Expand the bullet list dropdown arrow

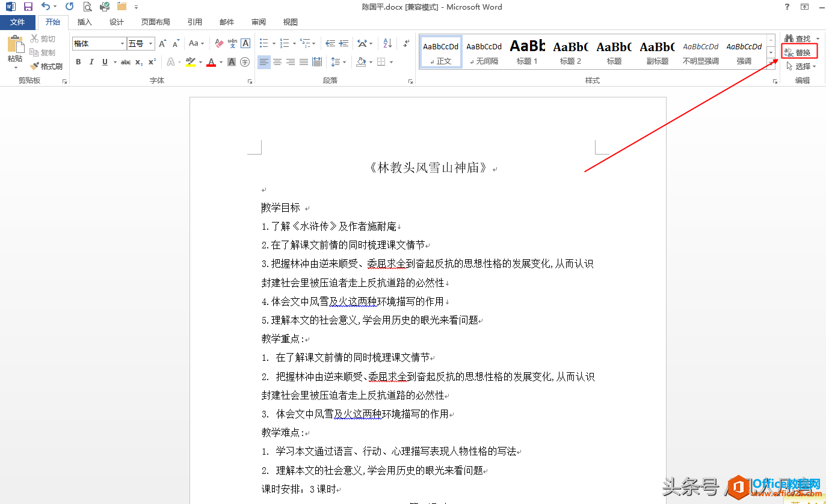[x=274, y=44]
